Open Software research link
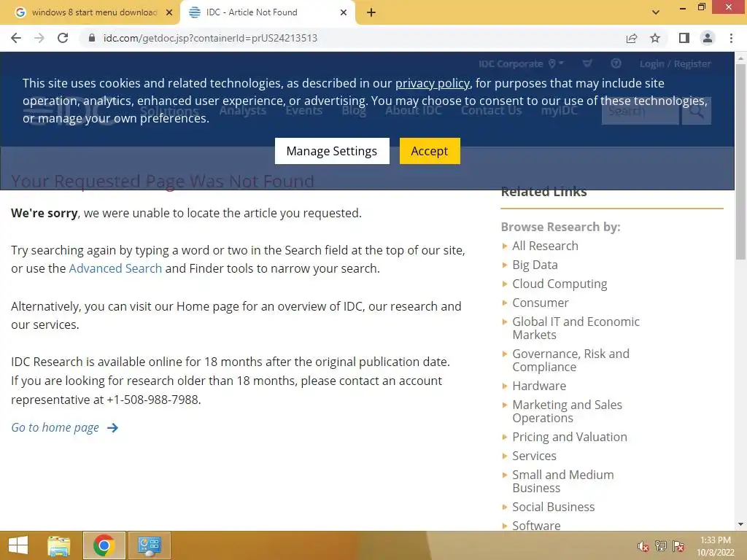This screenshot has width=747, height=560. (536, 526)
